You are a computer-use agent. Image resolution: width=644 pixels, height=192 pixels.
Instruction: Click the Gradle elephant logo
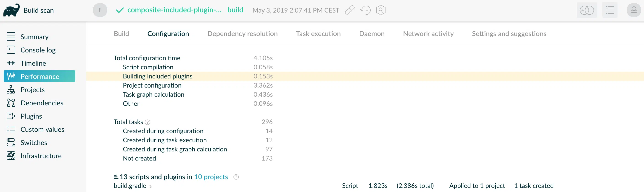11,10
